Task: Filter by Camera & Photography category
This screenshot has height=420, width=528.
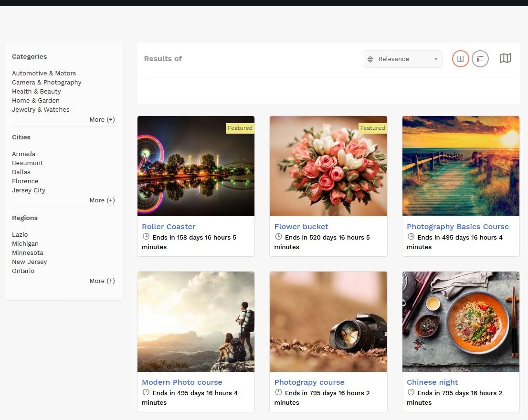Action: tap(46, 83)
